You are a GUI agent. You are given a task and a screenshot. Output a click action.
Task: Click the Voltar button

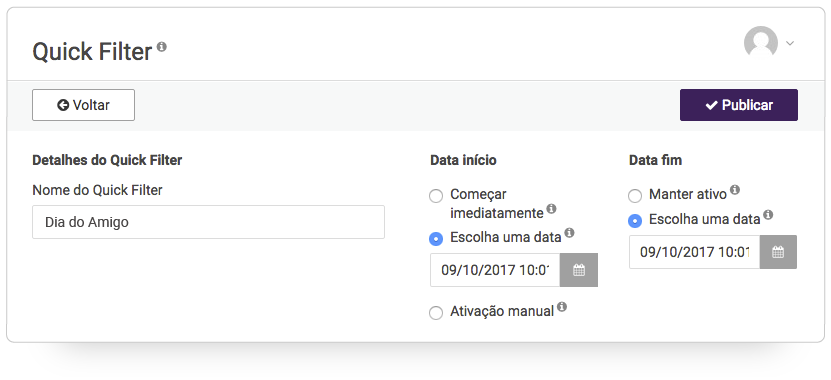pos(83,105)
